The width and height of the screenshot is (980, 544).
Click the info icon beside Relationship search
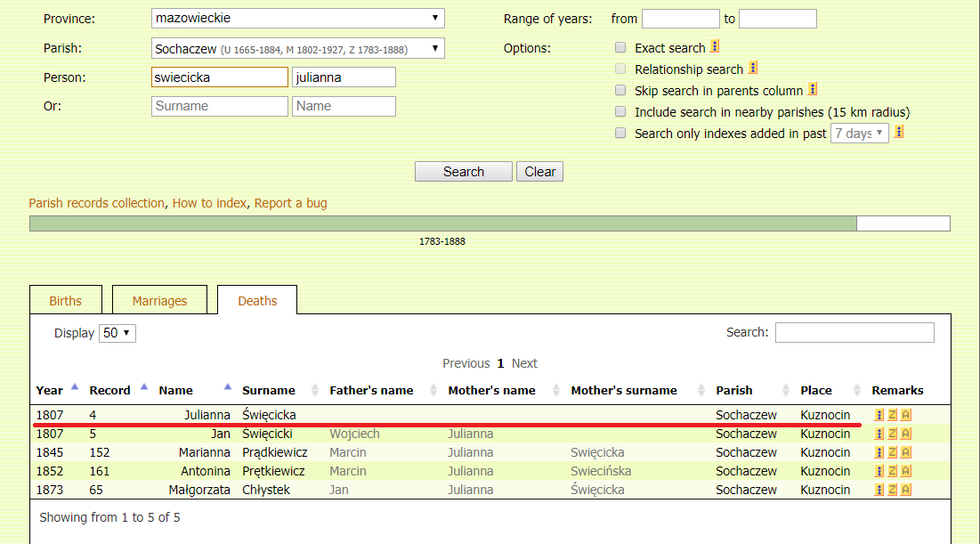point(753,68)
